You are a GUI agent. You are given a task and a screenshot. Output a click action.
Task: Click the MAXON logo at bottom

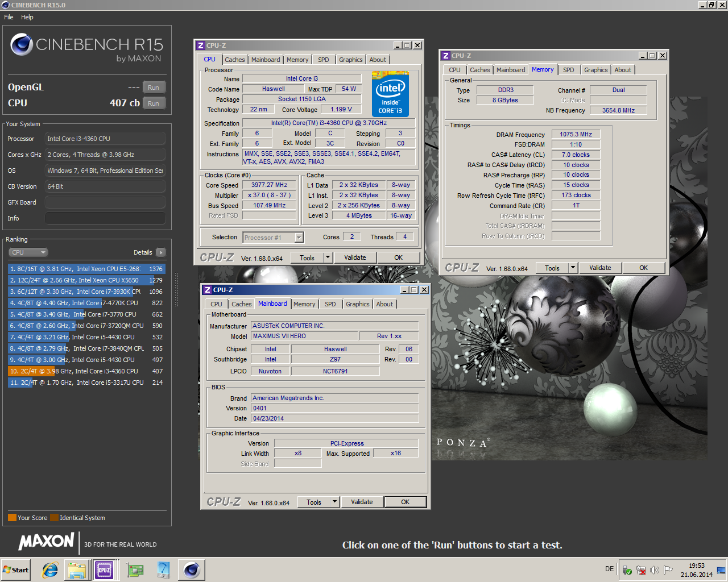coord(47,542)
